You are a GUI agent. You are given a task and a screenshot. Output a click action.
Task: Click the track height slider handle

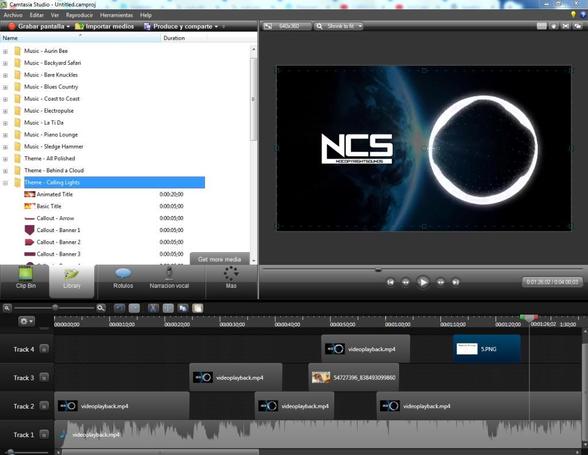click(x=10, y=452)
